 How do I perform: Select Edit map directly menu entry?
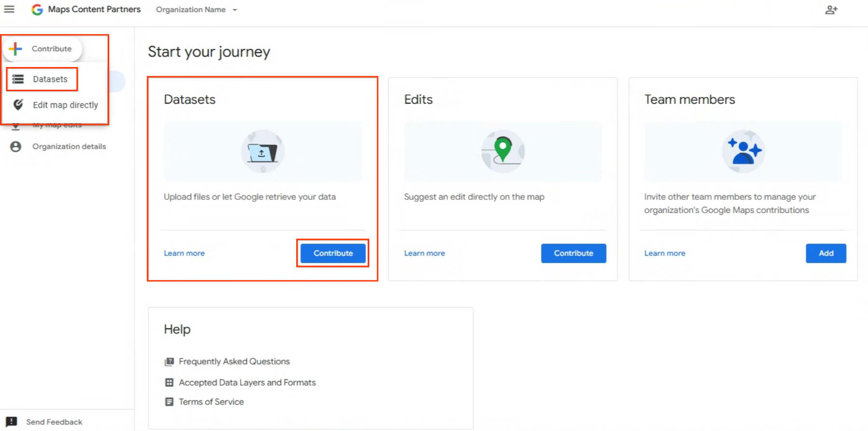55,105
